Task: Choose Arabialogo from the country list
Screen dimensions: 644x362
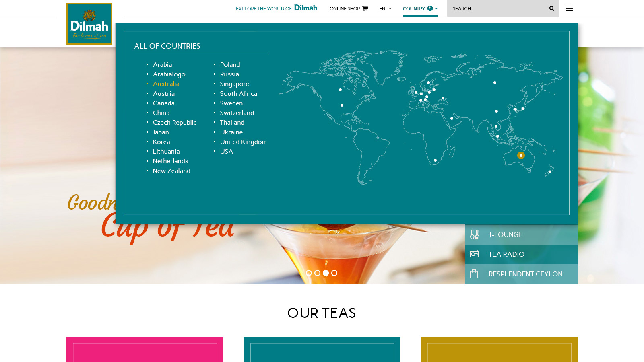Action: [x=169, y=74]
